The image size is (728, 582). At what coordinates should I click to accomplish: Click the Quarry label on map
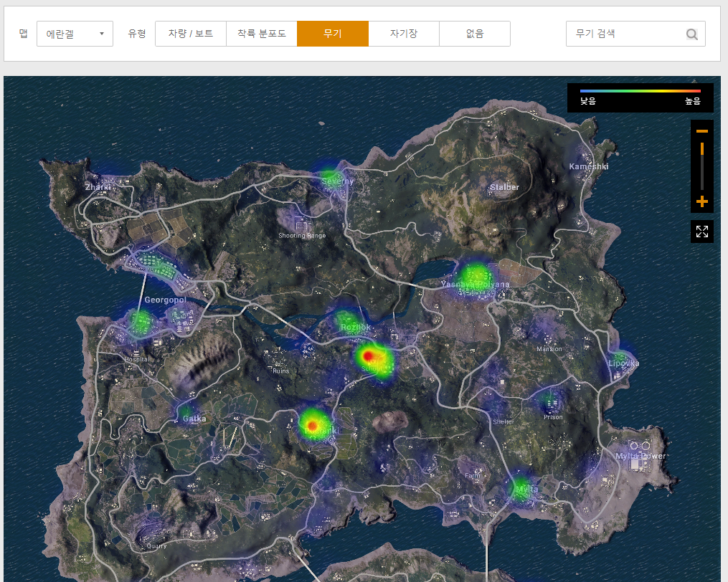(156, 546)
